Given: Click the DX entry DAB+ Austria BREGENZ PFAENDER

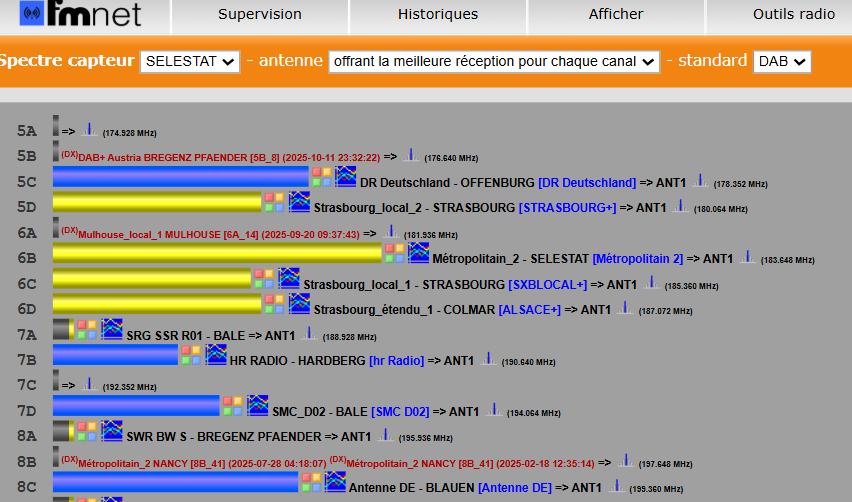Looking at the screenshot, I should click(221, 158).
